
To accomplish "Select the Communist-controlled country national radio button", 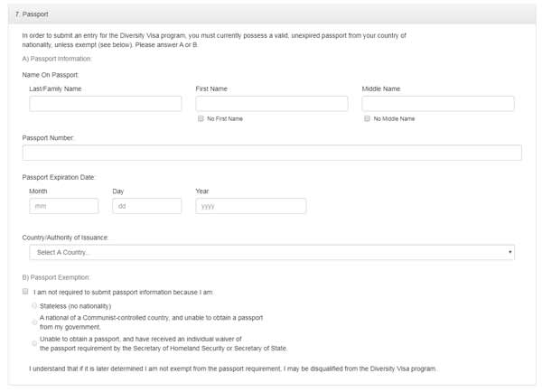I will 34,322.
